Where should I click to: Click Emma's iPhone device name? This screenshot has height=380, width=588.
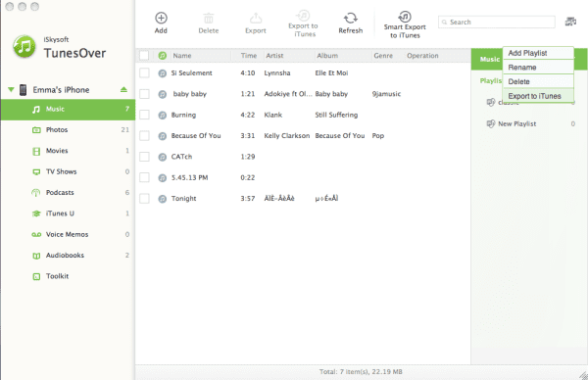(61, 90)
